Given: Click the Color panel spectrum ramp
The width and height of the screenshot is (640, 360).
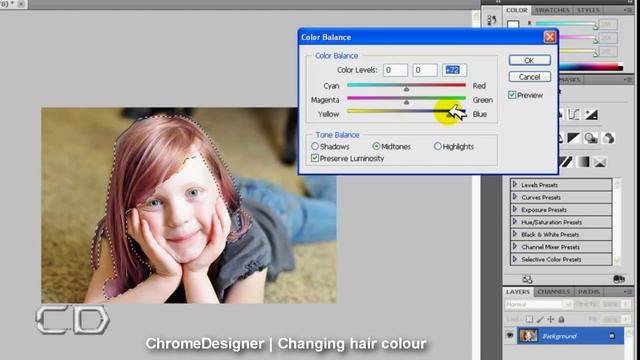Looking at the screenshot, I should (x=590, y=67).
